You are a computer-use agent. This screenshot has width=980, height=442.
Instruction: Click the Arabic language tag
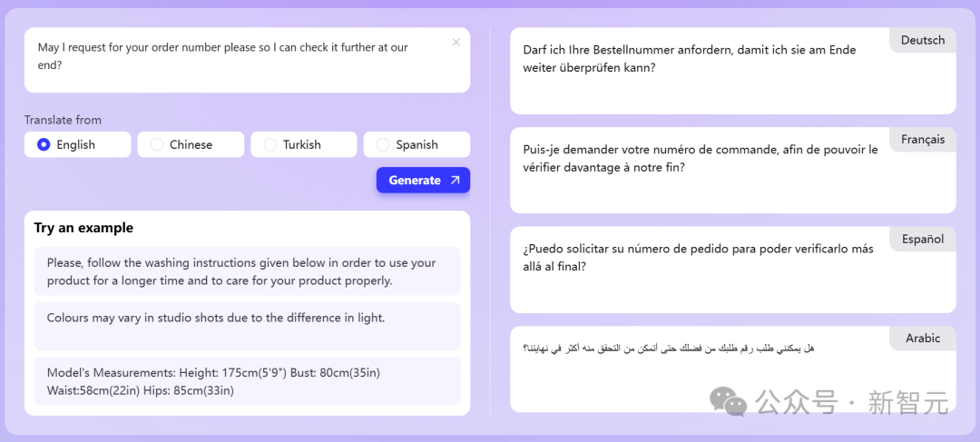click(x=923, y=339)
